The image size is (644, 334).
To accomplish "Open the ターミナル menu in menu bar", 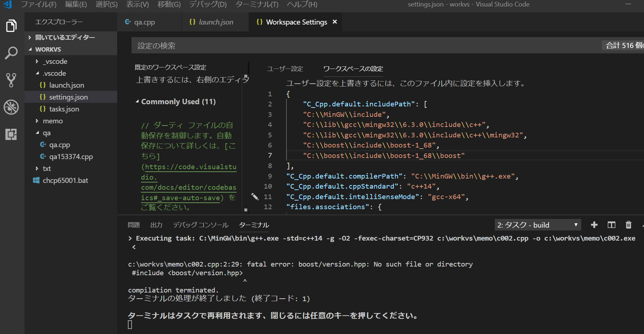I will pyautogui.click(x=257, y=4).
